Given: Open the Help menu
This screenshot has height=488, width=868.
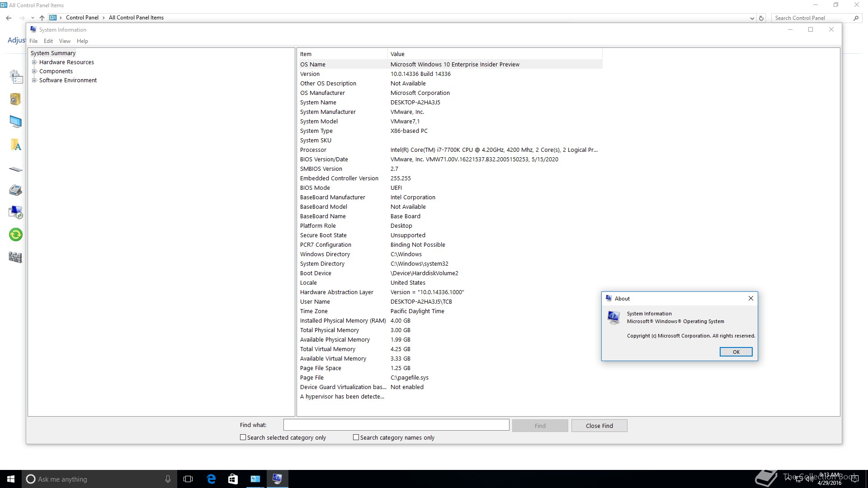Looking at the screenshot, I should 82,41.
